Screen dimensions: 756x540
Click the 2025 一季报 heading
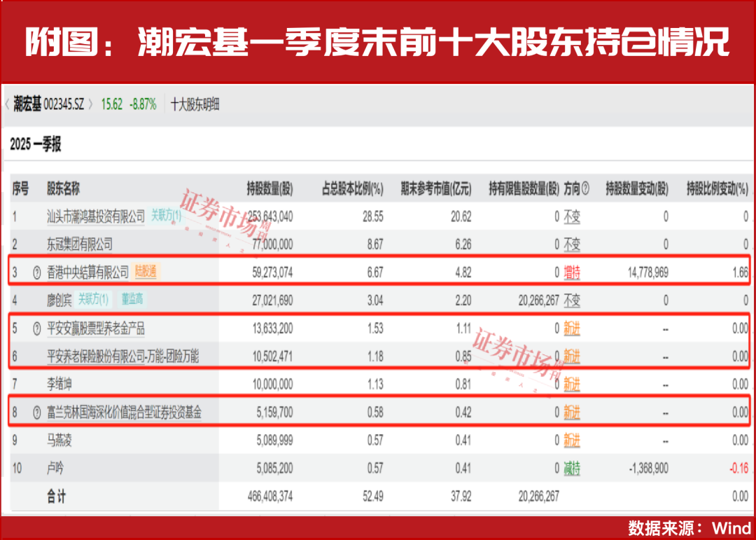36,144
